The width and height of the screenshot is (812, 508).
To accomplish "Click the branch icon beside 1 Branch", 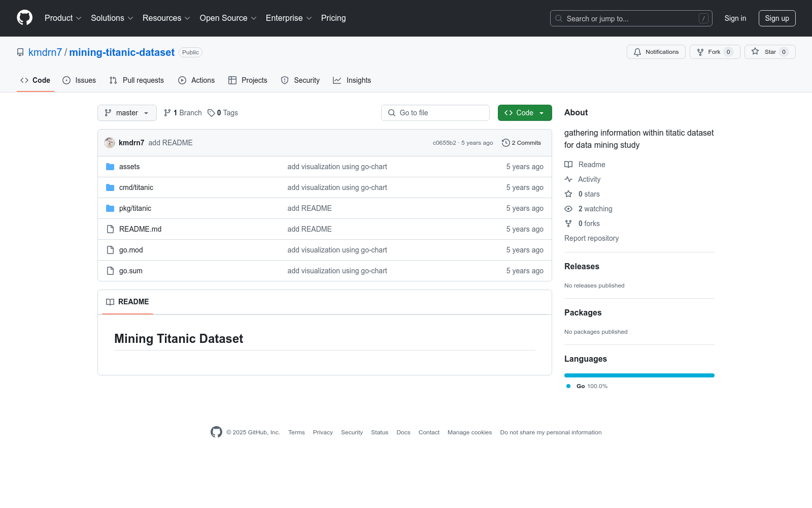I will (x=167, y=113).
